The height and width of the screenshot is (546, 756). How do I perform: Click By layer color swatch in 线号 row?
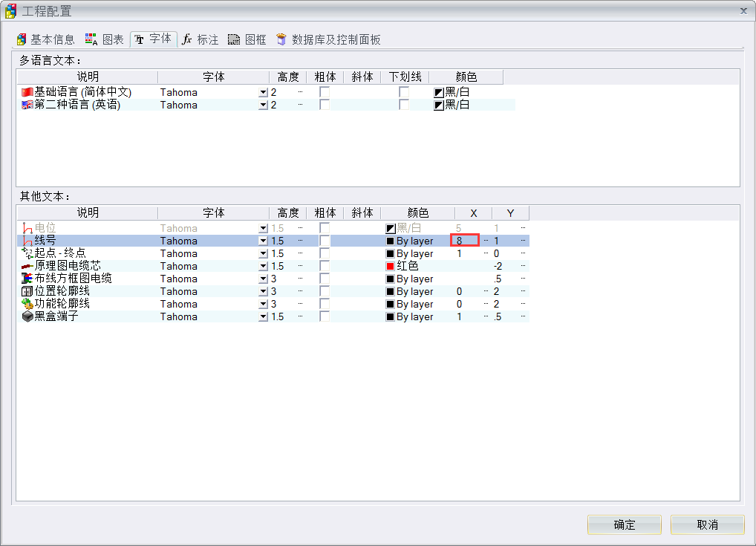391,241
